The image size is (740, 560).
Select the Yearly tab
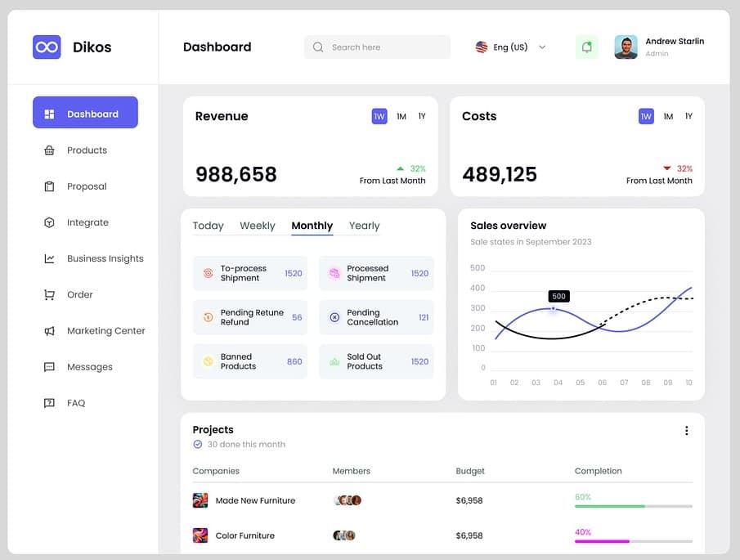364,226
